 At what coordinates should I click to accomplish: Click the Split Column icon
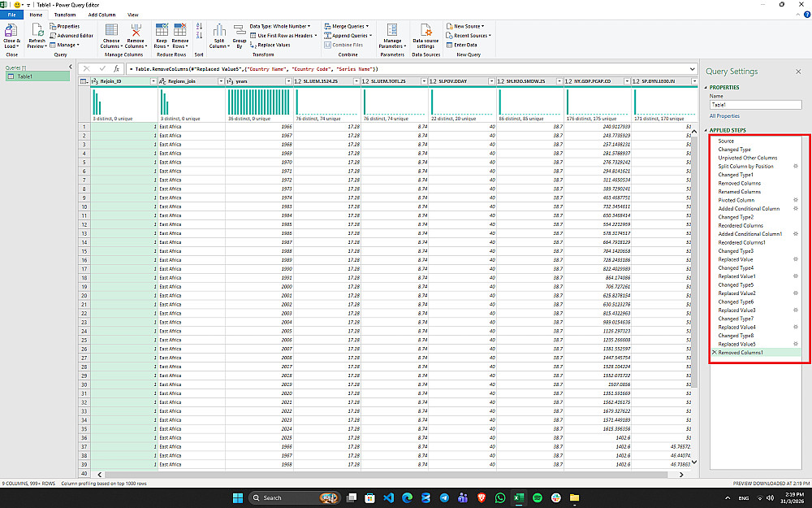219,30
